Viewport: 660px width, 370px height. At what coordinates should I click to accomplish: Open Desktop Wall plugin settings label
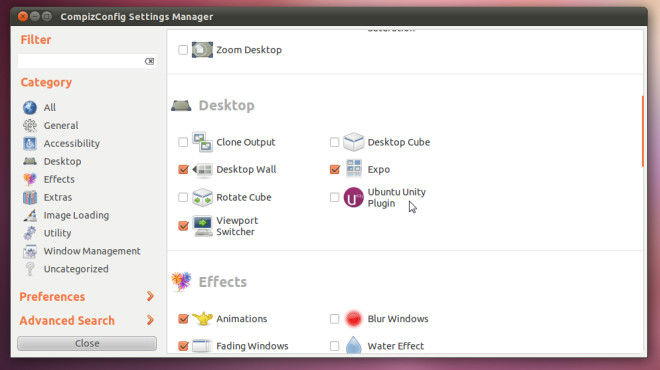[246, 170]
